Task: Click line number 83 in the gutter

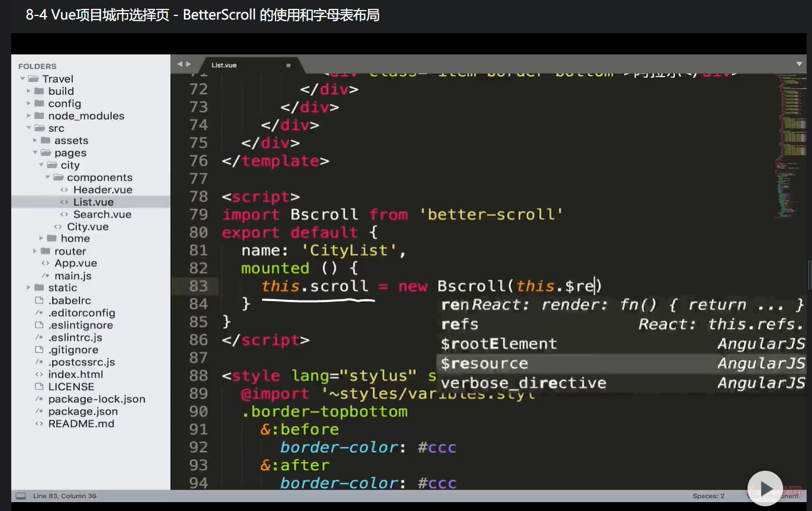Action: pyautogui.click(x=199, y=286)
